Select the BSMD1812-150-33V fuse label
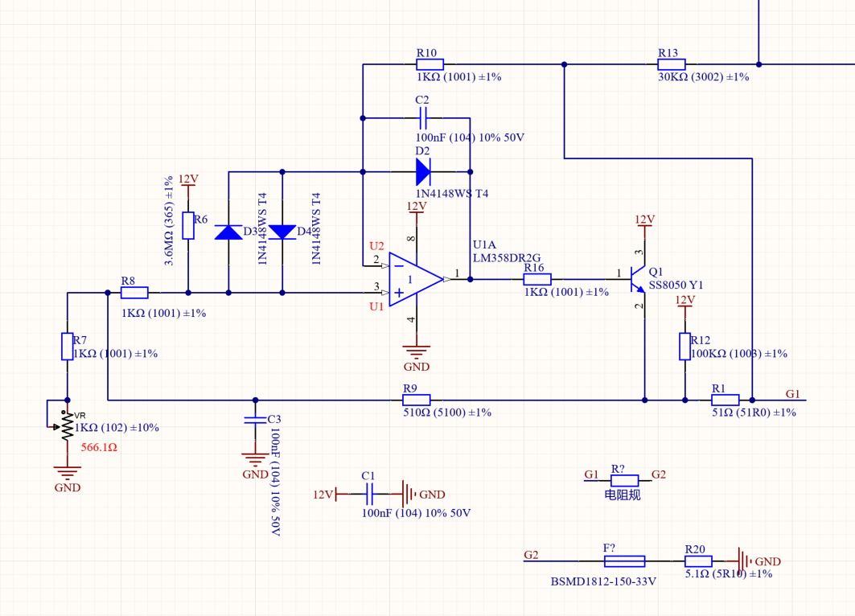Image resolution: width=855 pixels, height=616 pixels. (603, 581)
